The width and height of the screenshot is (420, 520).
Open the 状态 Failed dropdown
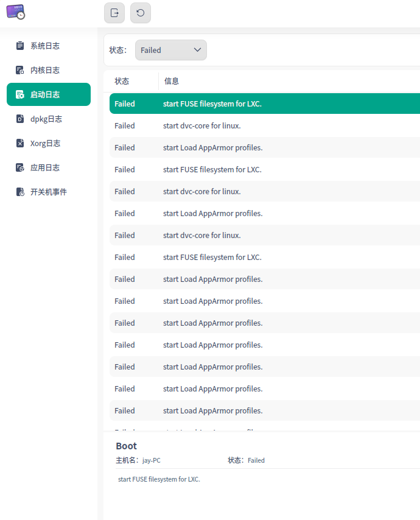pos(171,50)
